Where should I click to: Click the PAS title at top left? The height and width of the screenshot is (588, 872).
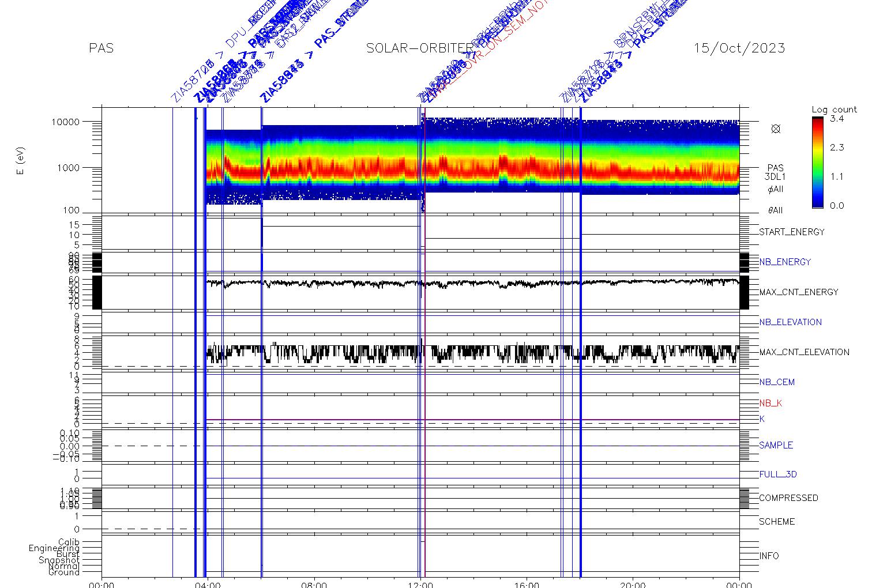102,48
